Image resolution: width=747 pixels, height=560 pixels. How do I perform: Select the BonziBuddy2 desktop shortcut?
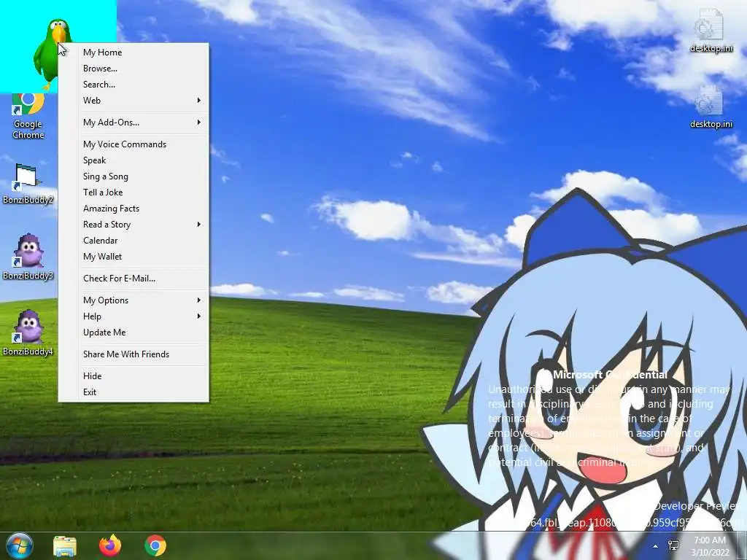(x=28, y=184)
